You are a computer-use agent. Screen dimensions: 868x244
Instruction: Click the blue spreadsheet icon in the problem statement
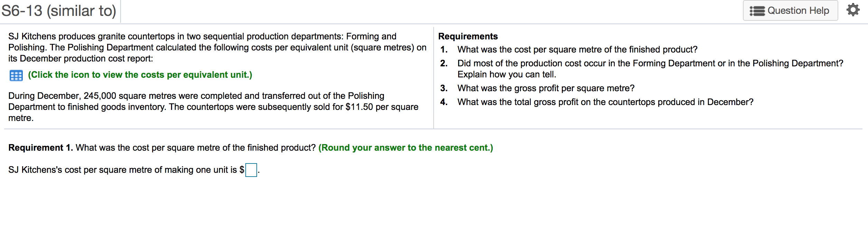pos(16,74)
